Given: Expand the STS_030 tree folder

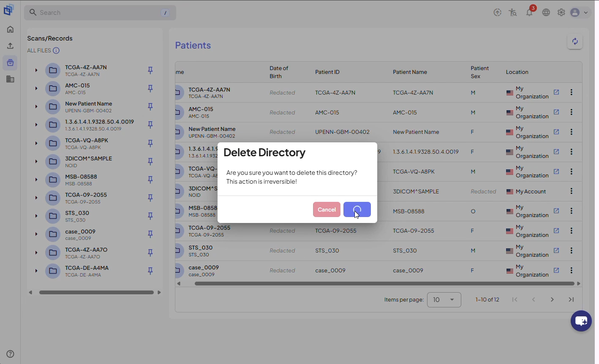Looking at the screenshot, I should click(36, 216).
